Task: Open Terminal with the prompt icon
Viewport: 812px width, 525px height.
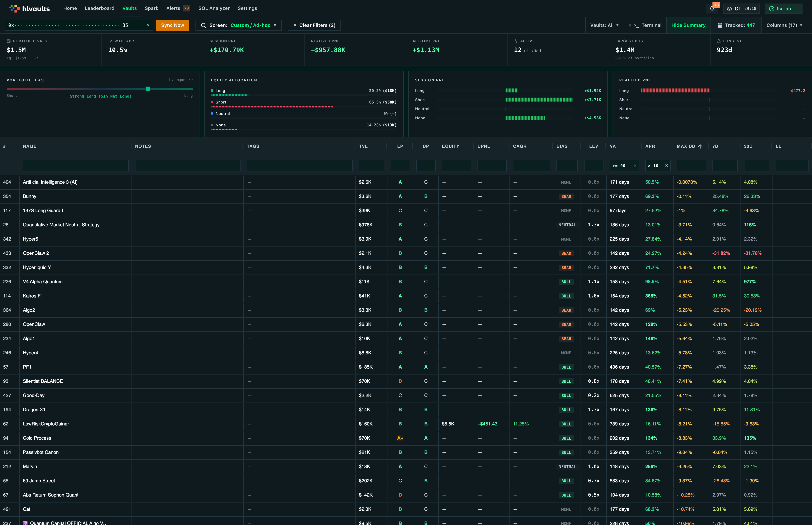Action: click(x=636, y=25)
